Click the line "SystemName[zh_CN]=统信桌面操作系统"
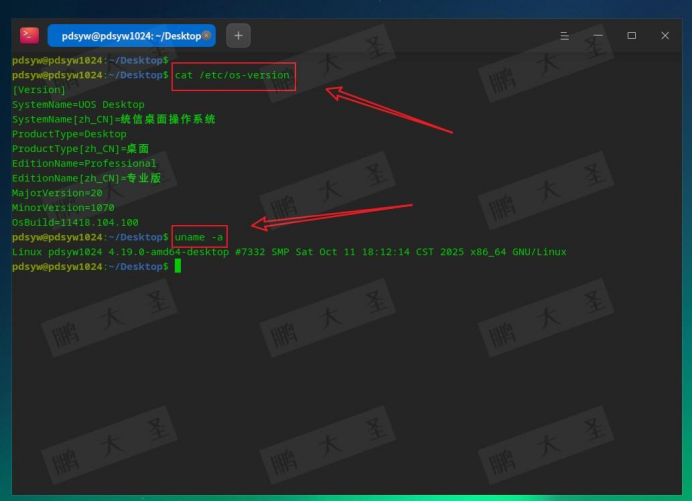This screenshot has height=502, width=693. [114, 119]
